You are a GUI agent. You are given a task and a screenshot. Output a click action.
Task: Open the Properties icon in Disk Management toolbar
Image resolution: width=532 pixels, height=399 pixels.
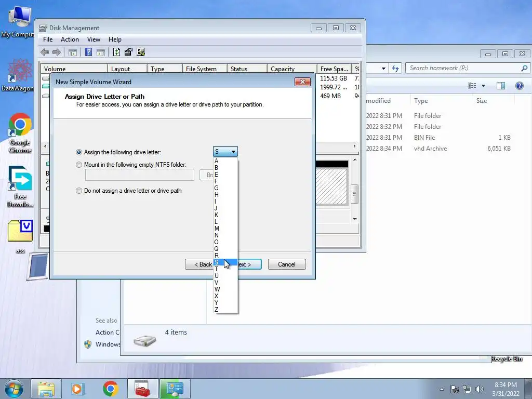[x=129, y=52]
